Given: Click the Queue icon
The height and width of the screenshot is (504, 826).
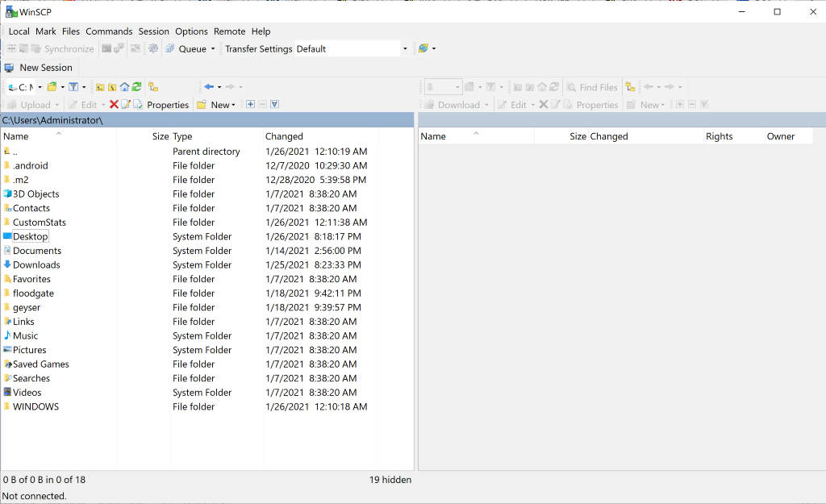Looking at the screenshot, I should pyautogui.click(x=187, y=48).
